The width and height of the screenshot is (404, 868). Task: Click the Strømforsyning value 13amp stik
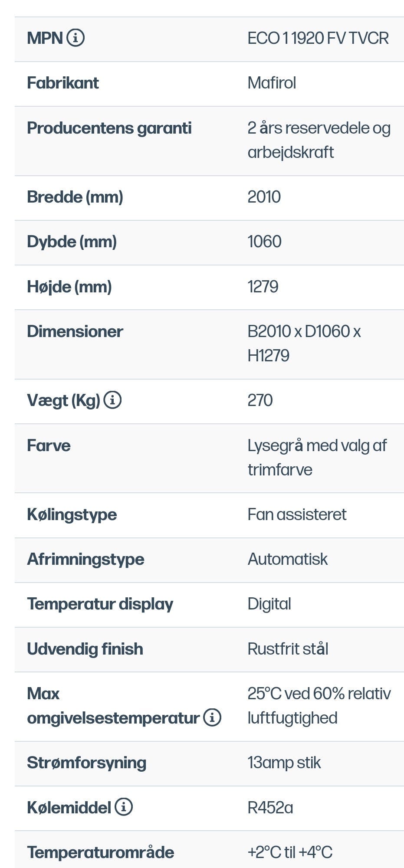point(284,763)
